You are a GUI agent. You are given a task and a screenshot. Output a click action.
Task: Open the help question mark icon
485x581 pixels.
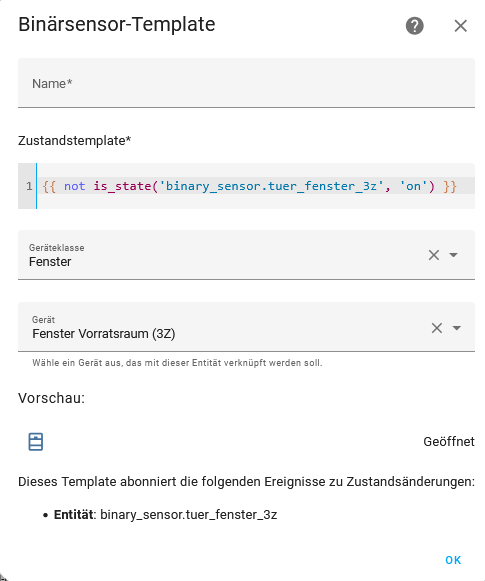click(415, 26)
